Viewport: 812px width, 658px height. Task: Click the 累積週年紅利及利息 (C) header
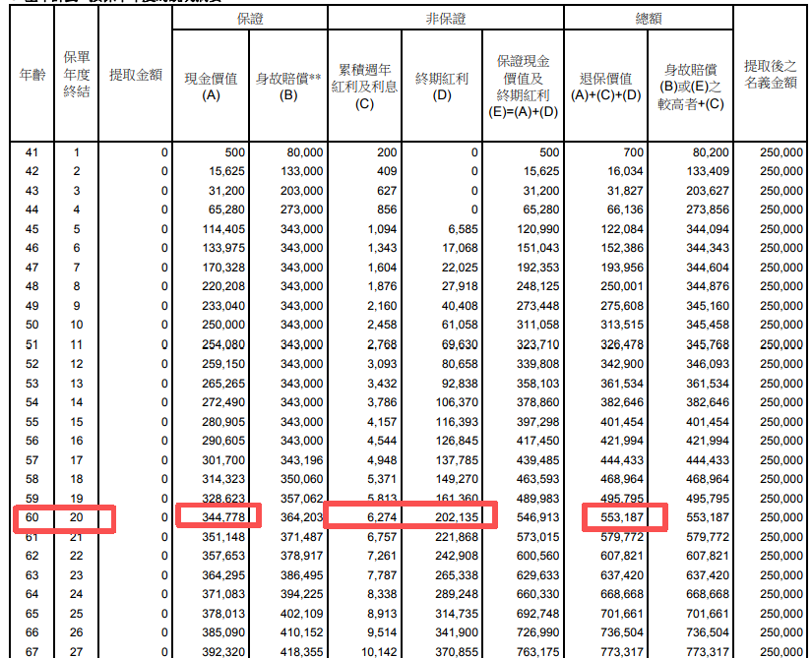[x=364, y=86]
